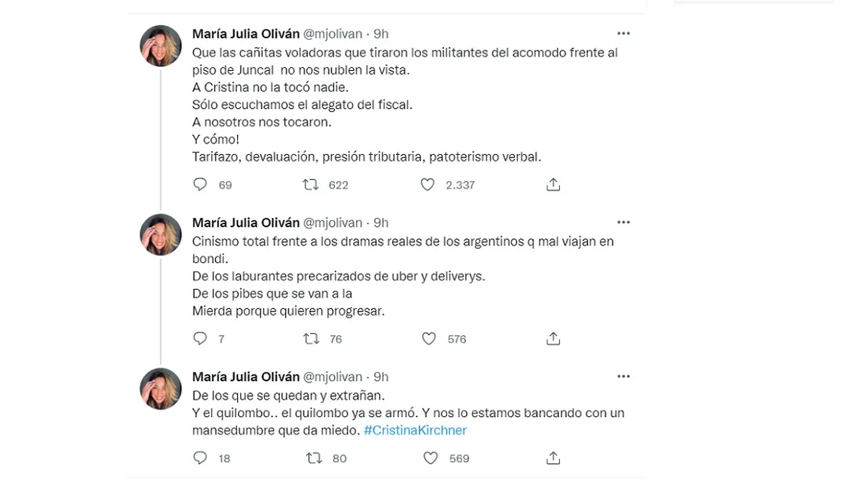The height and width of the screenshot is (488, 868).
Task: Click the 9h timestamp on the second tweet
Action: click(x=381, y=223)
